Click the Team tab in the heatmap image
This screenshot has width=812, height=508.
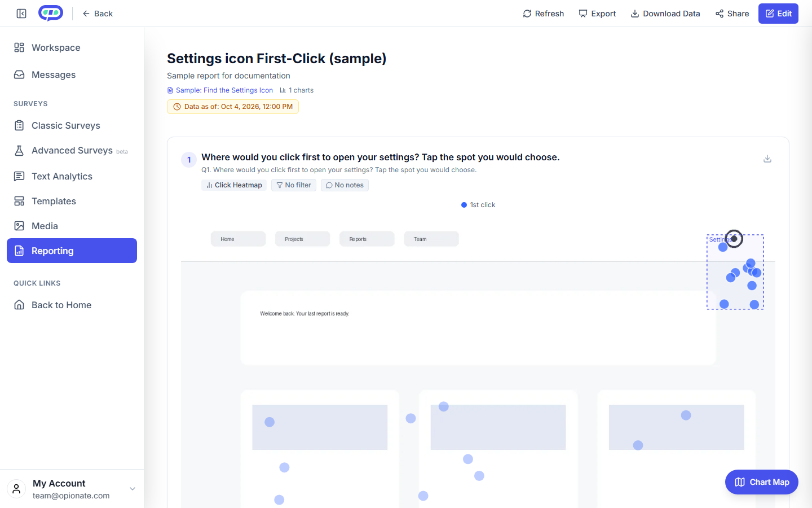431,239
